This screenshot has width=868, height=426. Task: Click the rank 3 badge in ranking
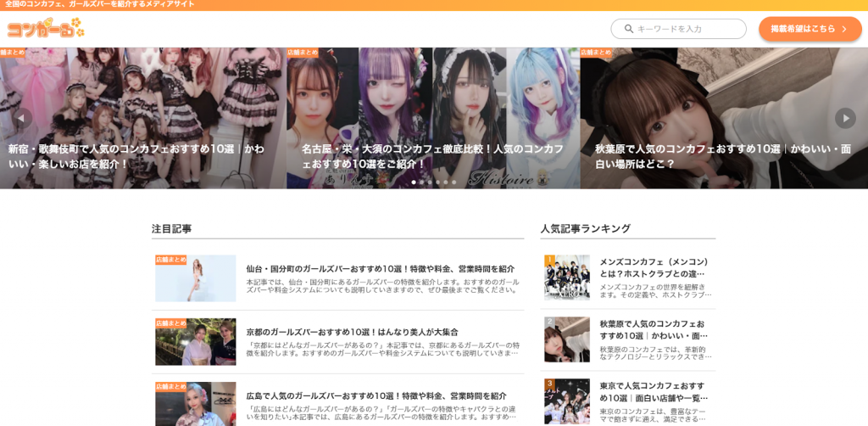[549, 384]
